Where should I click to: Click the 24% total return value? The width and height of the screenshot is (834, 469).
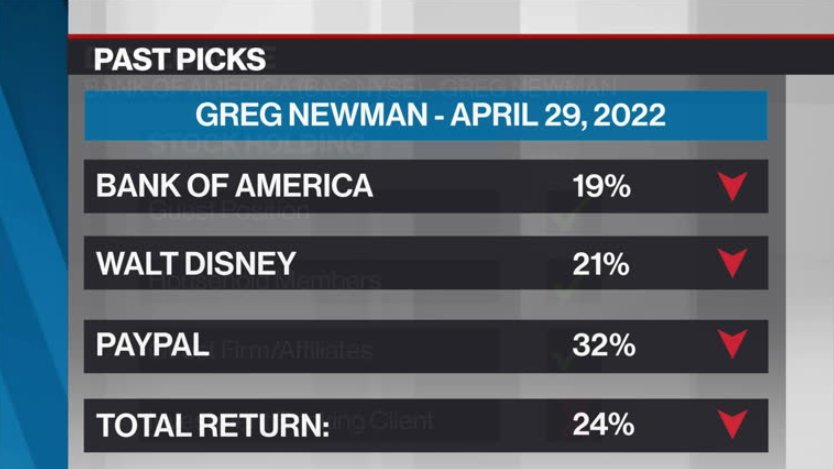(603, 425)
